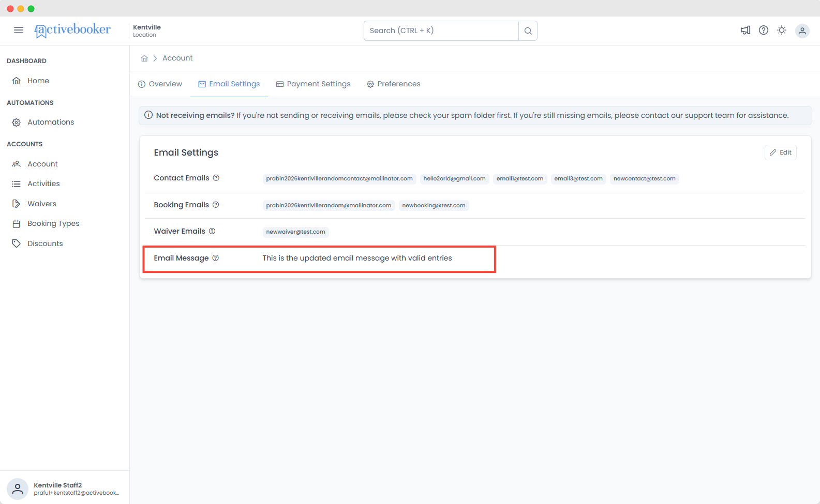Viewport: 820px width, 504px height.
Task: Click the emaill@test.com email chip
Action: [520, 178]
